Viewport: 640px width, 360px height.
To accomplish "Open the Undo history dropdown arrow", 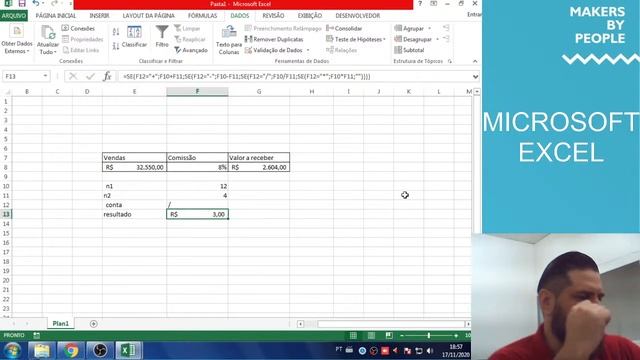I will tap(43, 4).
